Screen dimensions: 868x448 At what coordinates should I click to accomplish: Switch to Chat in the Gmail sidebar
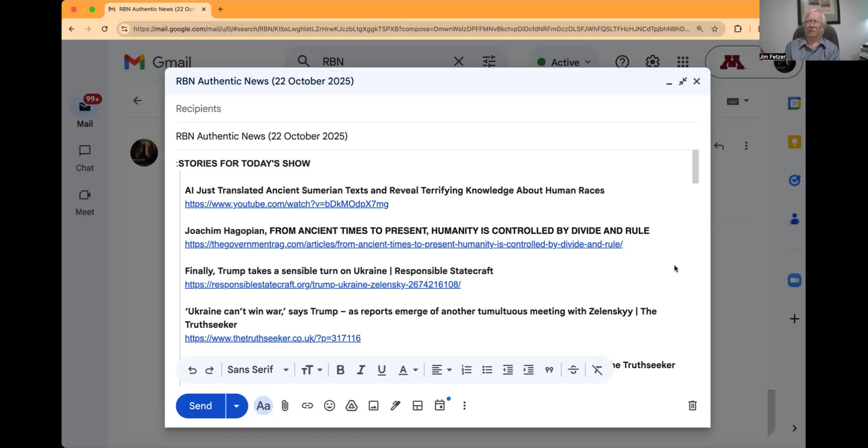coord(85,157)
